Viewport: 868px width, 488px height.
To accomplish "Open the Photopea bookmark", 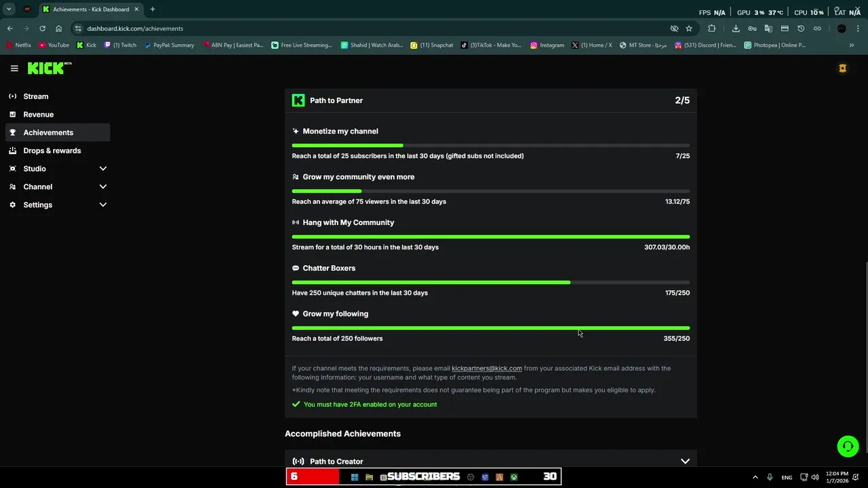I will 775,45.
